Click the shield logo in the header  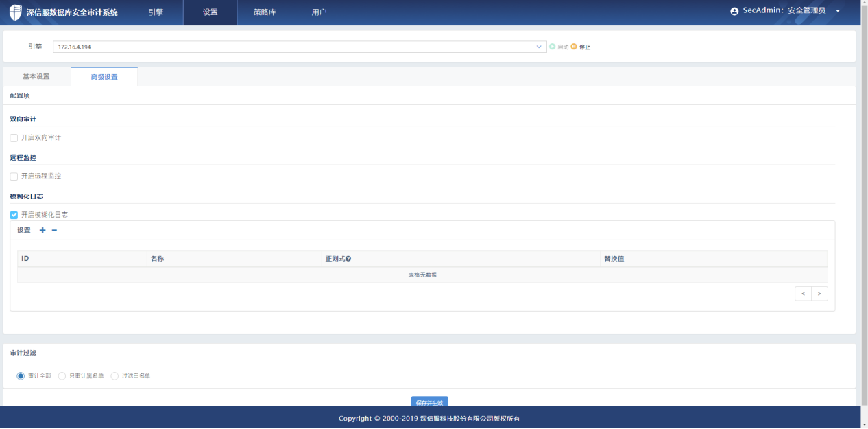pos(15,12)
